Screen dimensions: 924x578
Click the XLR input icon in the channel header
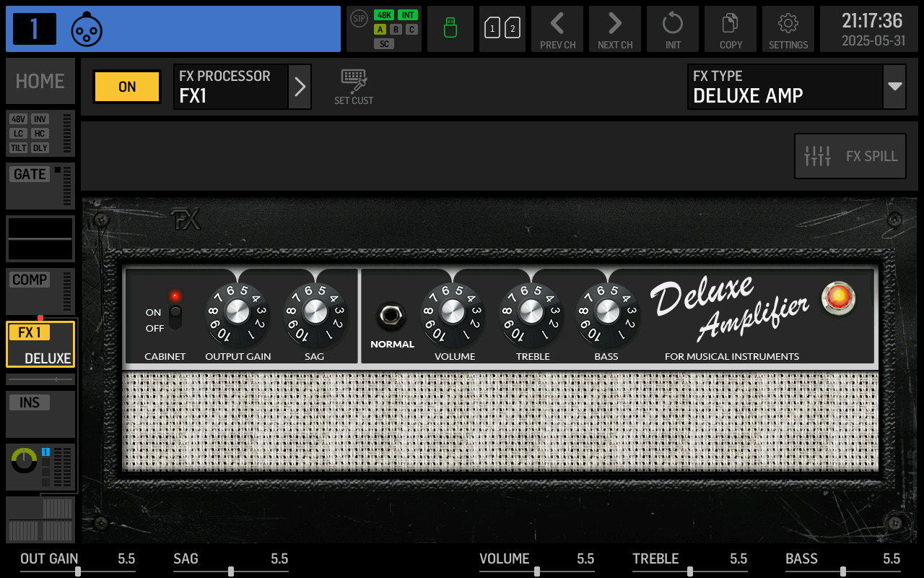(87, 29)
